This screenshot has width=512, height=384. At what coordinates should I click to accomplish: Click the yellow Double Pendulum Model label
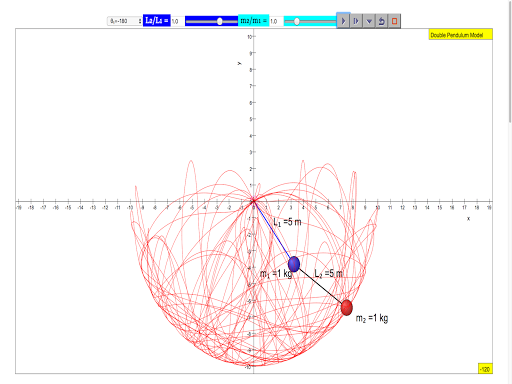tap(460, 35)
